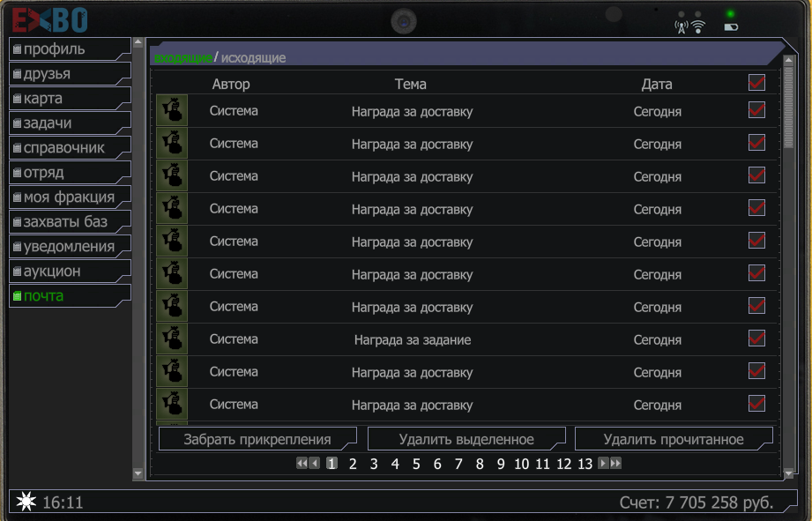Open the профиль section in sidebar
812x521 pixels.
[x=70, y=49]
